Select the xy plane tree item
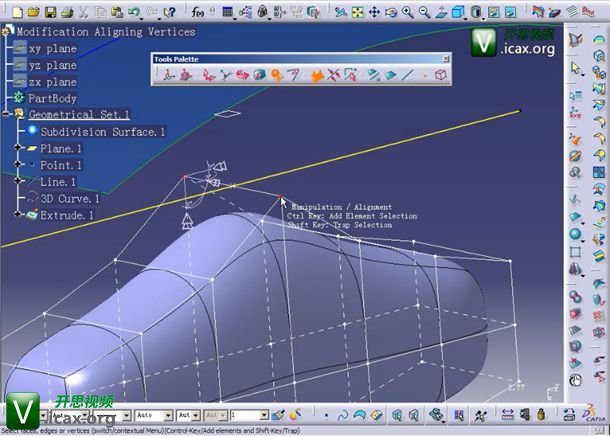Screen dimensions: 610x436 coord(52,48)
